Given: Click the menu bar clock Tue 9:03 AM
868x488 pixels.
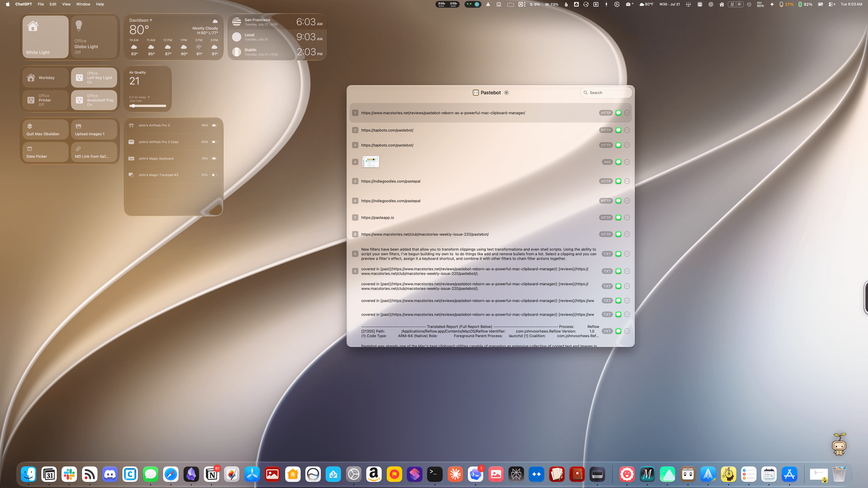Looking at the screenshot, I should click(x=851, y=4).
